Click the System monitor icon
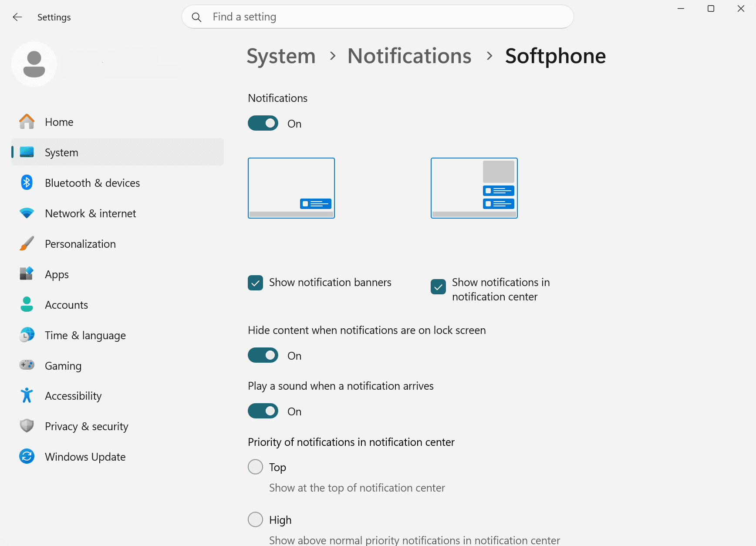Image resolution: width=756 pixels, height=546 pixels. [27, 152]
